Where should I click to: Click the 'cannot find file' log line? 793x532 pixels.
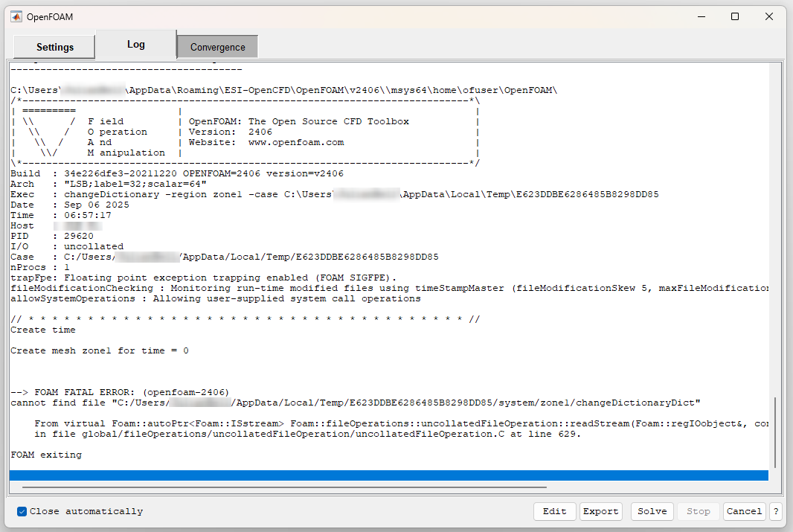coord(356,403)
